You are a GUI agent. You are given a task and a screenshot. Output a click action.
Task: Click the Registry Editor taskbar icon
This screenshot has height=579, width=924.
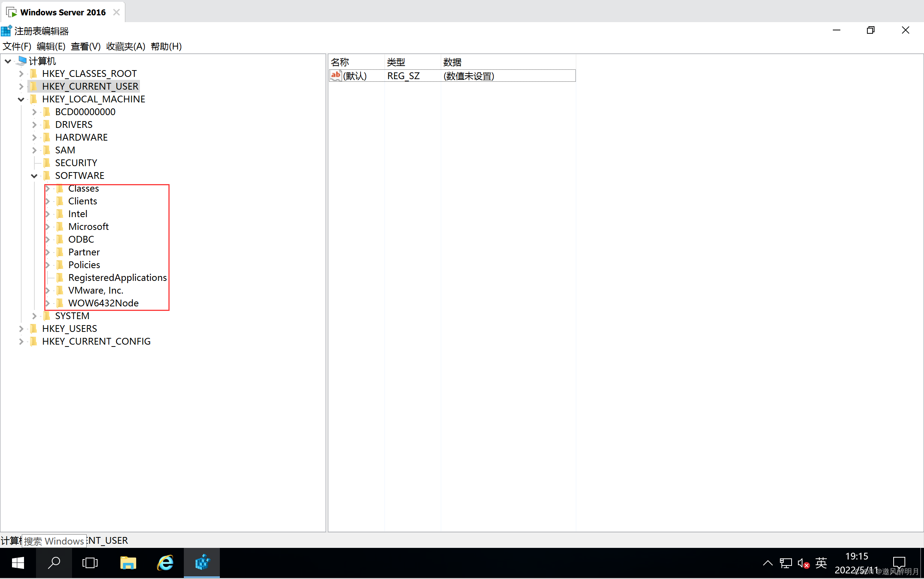(x=202, y=562)
